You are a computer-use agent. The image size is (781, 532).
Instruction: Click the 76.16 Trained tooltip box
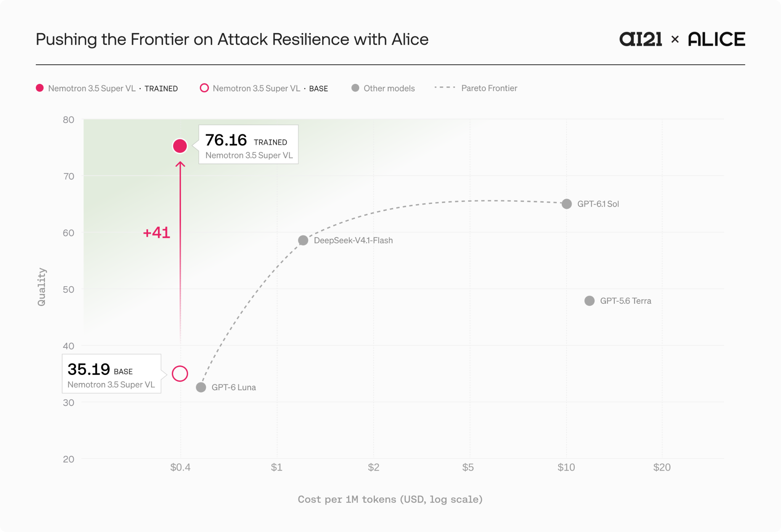tap(248, 144)
